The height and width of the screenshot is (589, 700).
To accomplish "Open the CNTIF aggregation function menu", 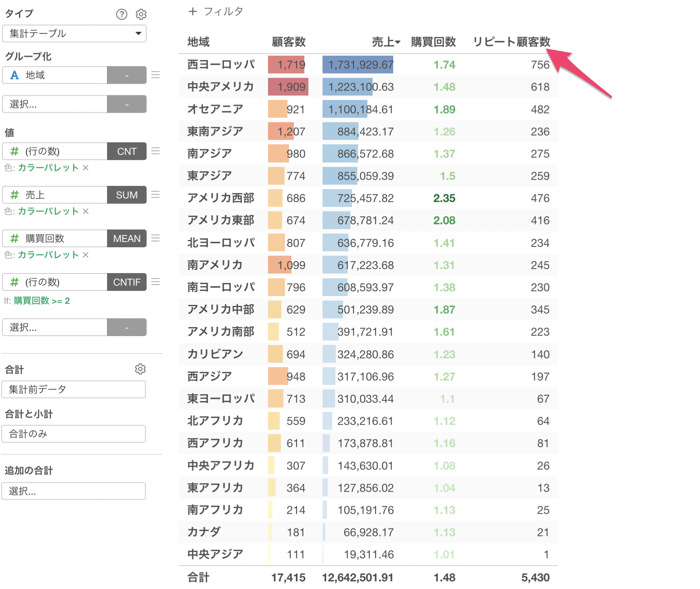I will 127,282.
